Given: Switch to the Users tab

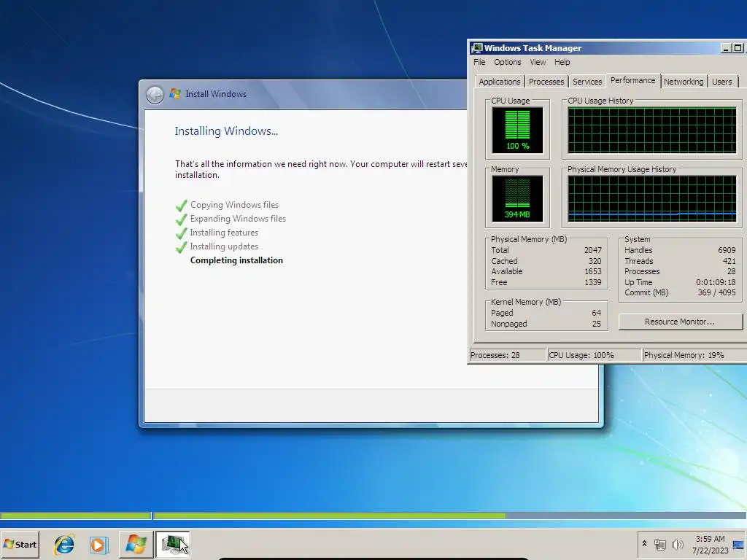Looking at the screenshot, I should coord(721,82).
